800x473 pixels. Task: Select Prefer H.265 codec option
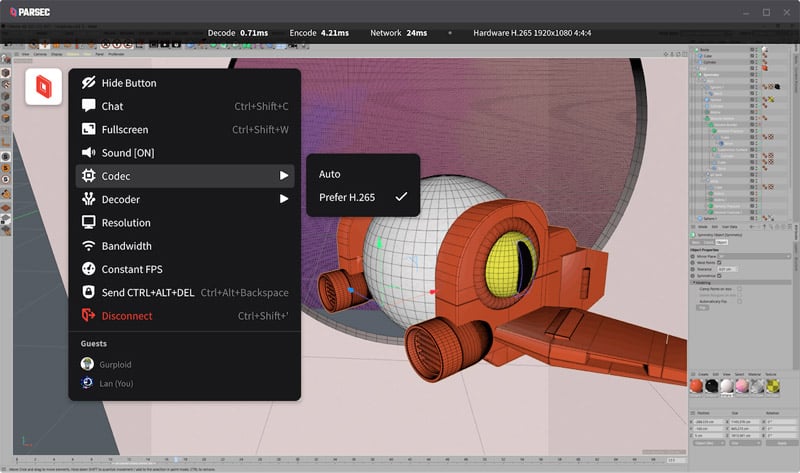[347, 198]
